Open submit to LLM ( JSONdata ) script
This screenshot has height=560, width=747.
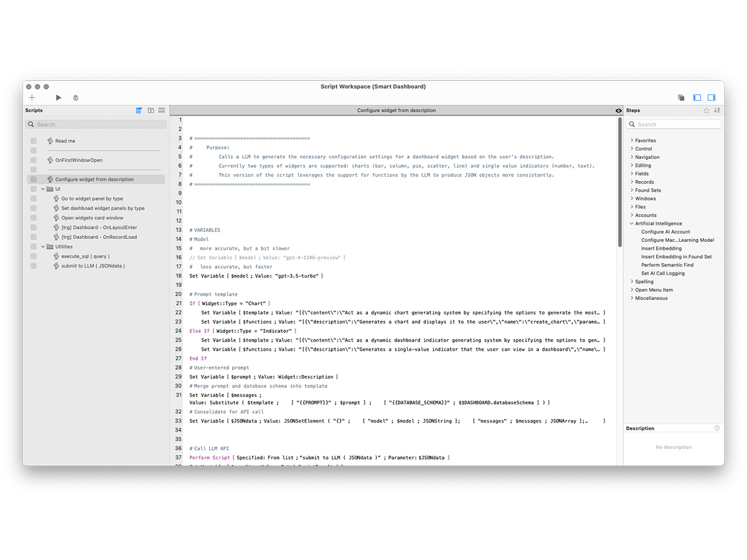93,266
